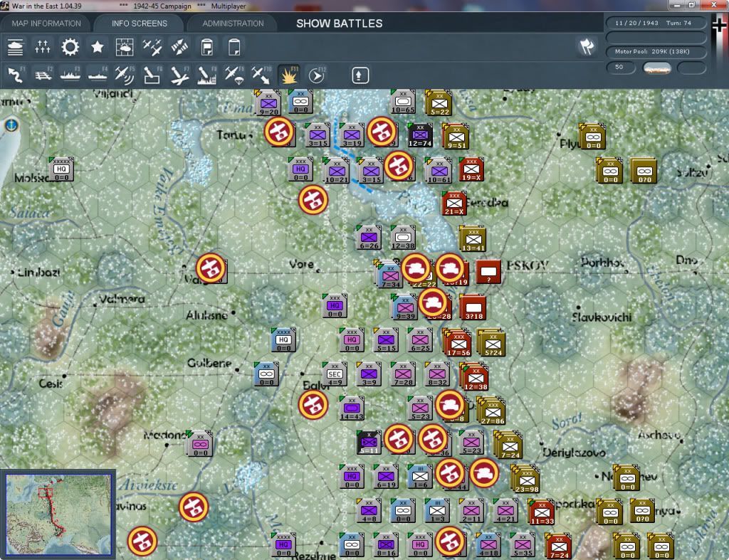Select the 3?18 red unit counter
This screenshot has width=729, height=560.
(x=473, y=308)
